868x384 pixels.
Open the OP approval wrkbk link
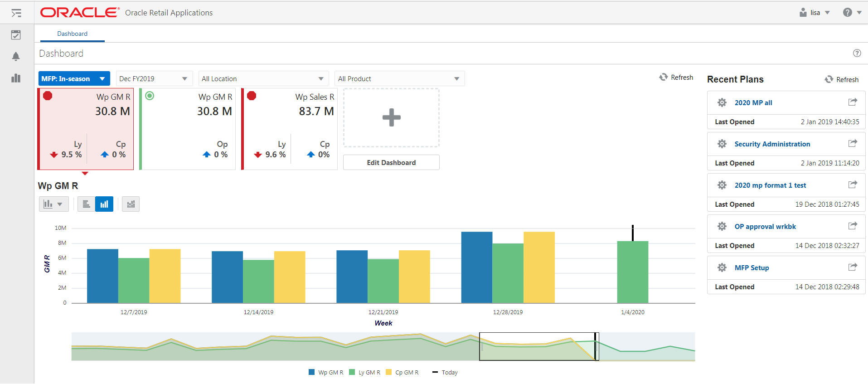765,227
